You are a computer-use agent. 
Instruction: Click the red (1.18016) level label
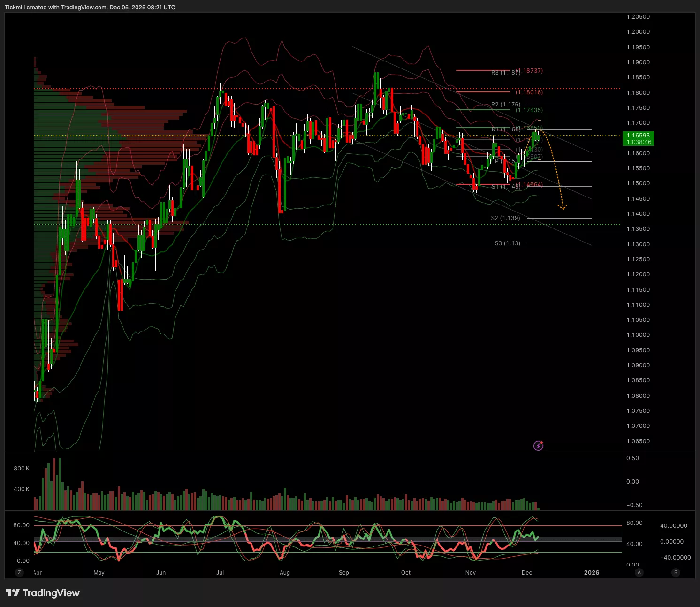pos(529,92)
